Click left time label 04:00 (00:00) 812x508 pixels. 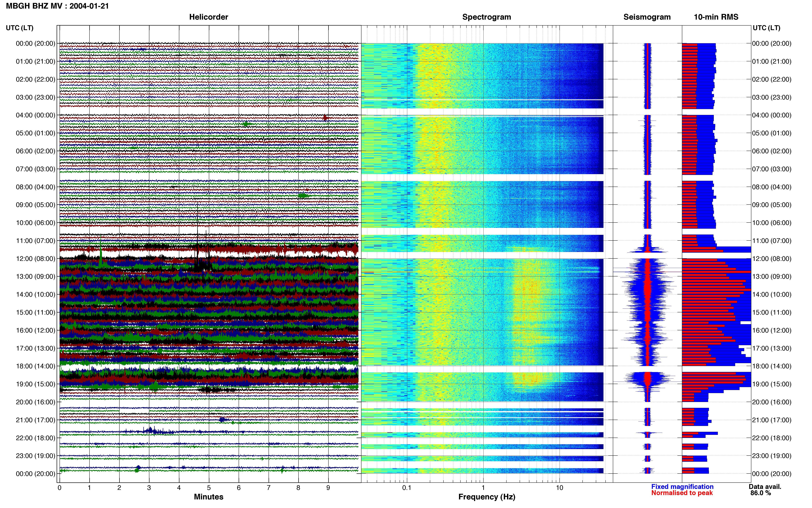36,115
